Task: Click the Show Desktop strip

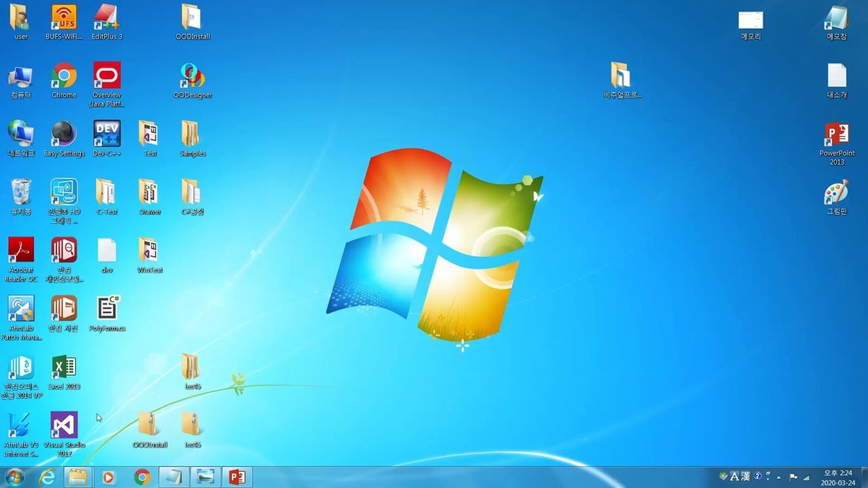Action: pyautogui.click(x=863, y=477)
